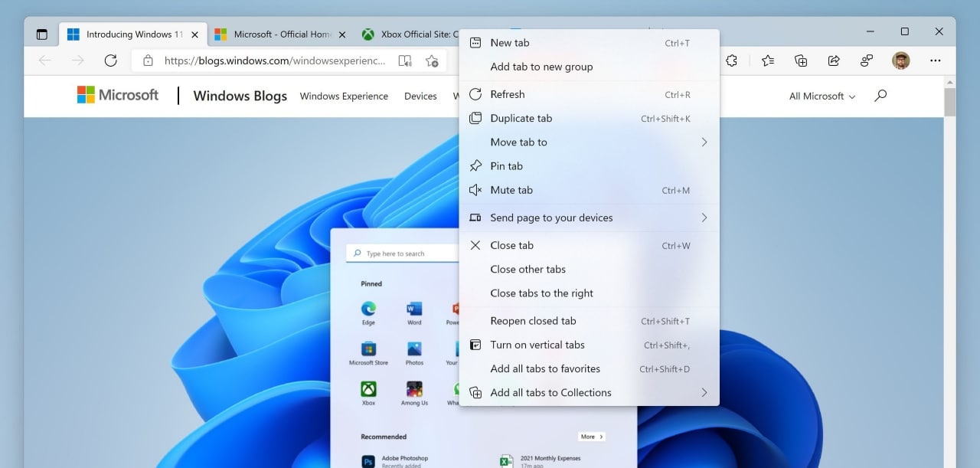Open Settings and more menu

pyautogui.click(x=935, y=61)
